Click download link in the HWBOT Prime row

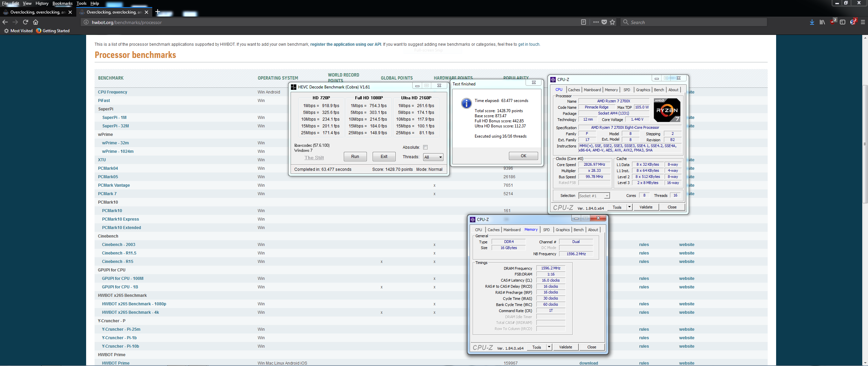(x=589, y=363)
